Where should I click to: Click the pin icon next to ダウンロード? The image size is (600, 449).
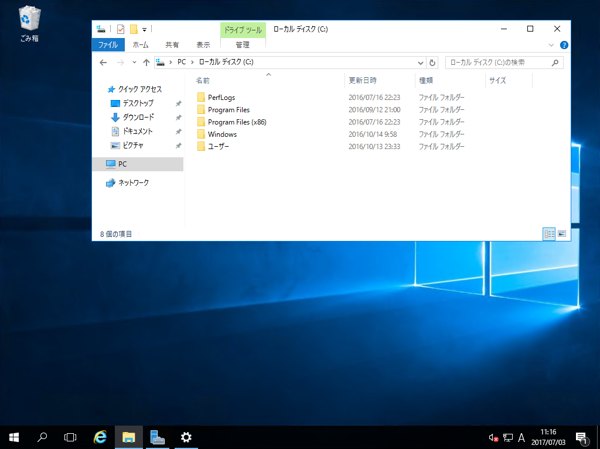point(178,118)
